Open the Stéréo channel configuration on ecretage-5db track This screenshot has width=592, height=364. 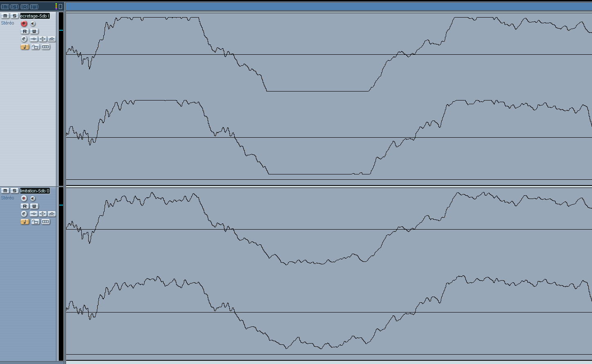click(7, 23)
